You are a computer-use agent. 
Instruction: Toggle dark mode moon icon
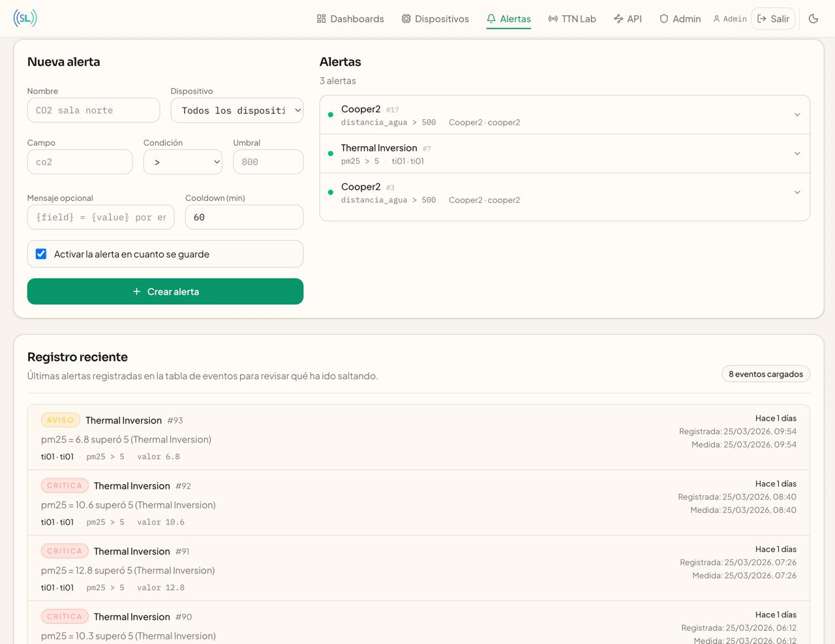pos(813,19)
